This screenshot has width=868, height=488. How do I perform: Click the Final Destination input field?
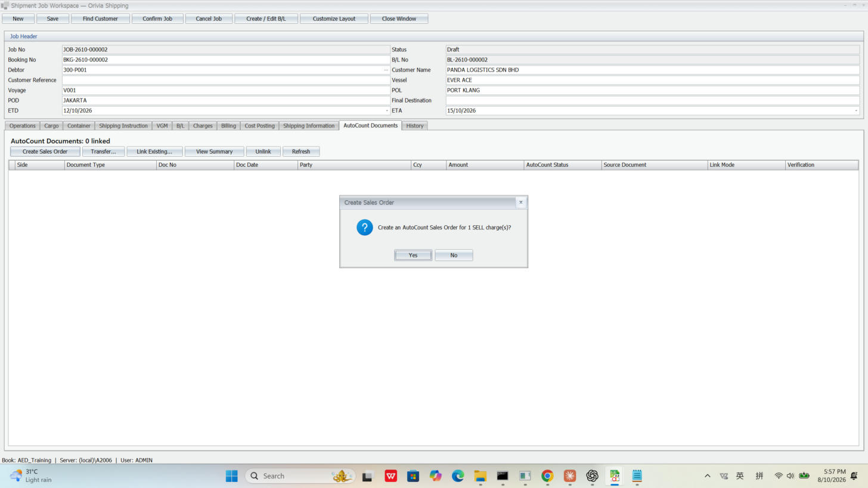coord(653,100)
